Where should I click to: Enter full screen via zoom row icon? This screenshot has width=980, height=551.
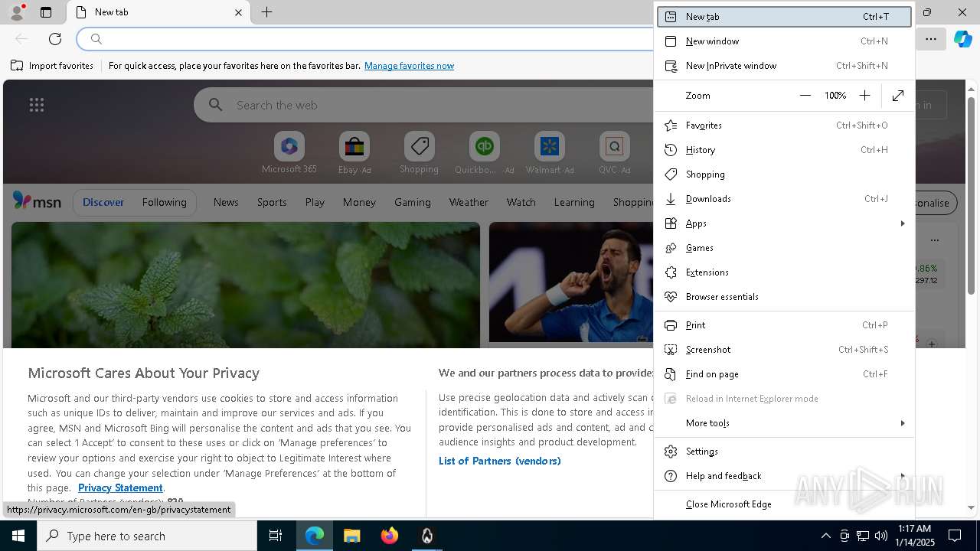898,96
